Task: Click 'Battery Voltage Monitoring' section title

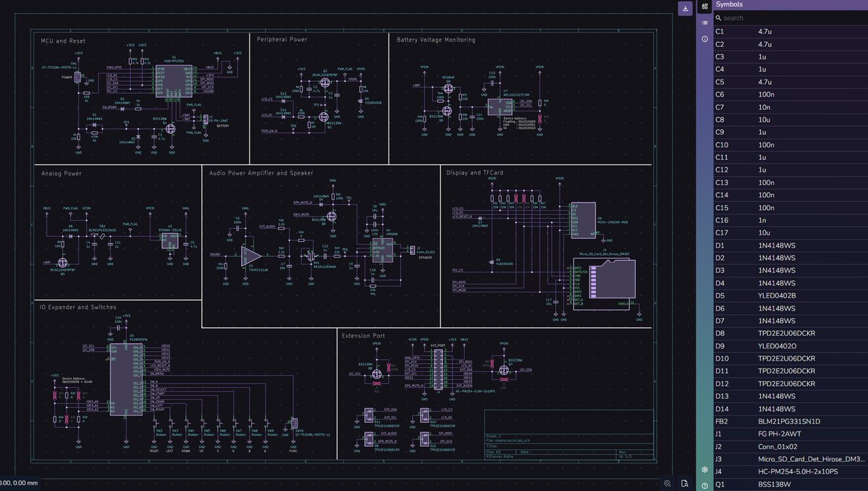Action: pos(436,40)
